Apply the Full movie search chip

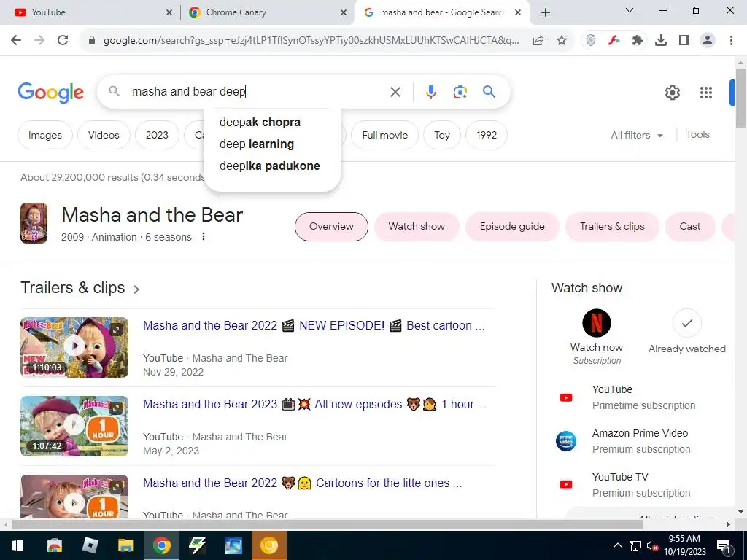point(385,135)
